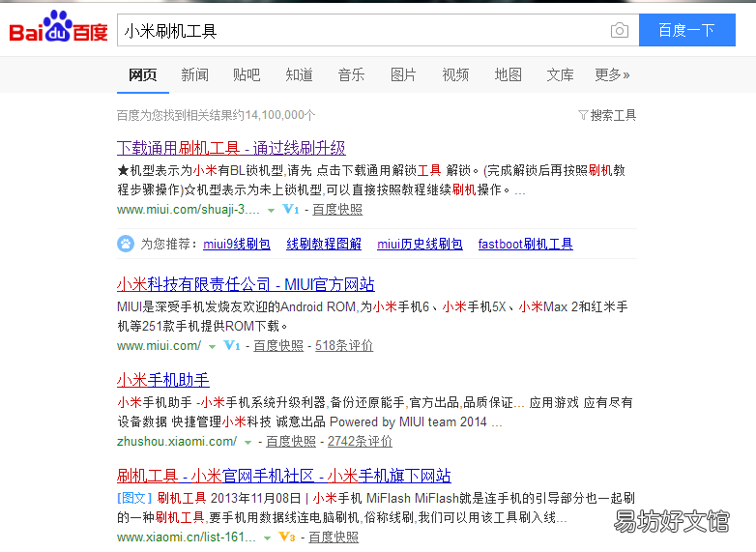
Task: Select the 网页 tab
Action: [x=143, y=75]
